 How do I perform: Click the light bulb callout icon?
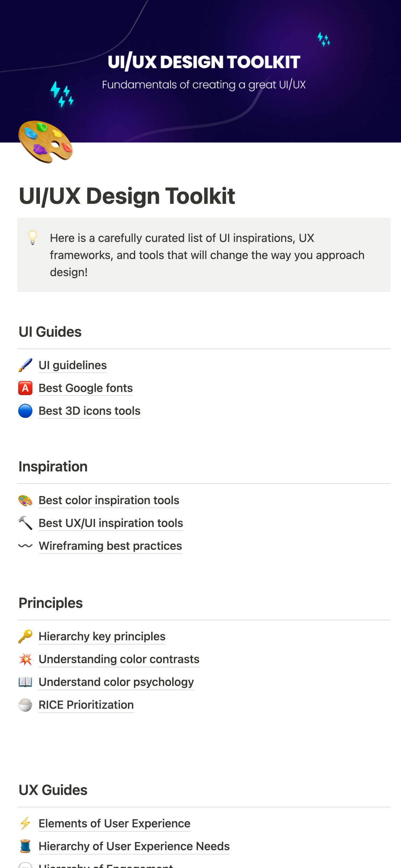pyautogui.click(x=33, y=238)
